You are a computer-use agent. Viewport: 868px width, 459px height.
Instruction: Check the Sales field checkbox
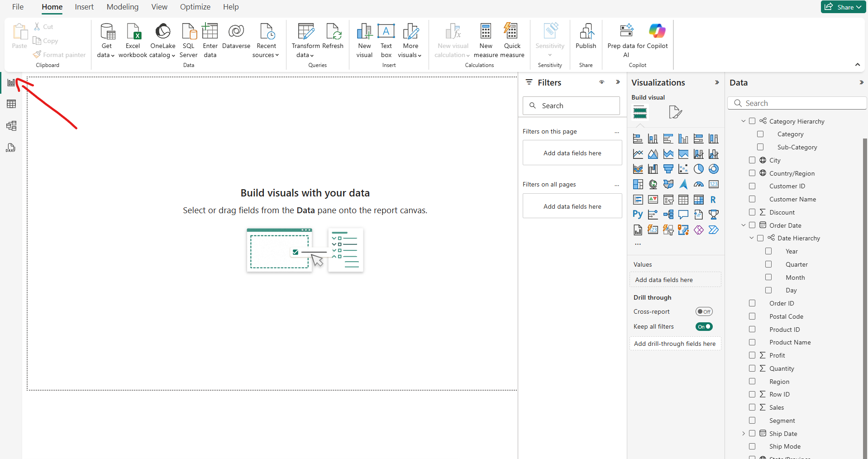coord(752,407)
